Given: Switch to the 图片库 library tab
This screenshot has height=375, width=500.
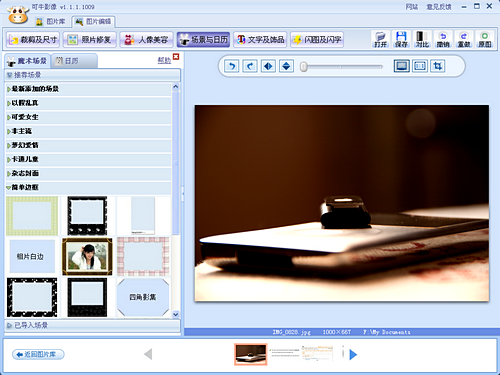Looking at the screenshot, I should pos(51,22).
